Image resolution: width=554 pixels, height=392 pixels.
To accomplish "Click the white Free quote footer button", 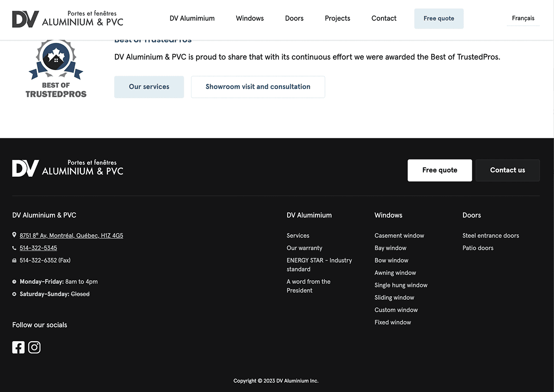I will [440, 170].
